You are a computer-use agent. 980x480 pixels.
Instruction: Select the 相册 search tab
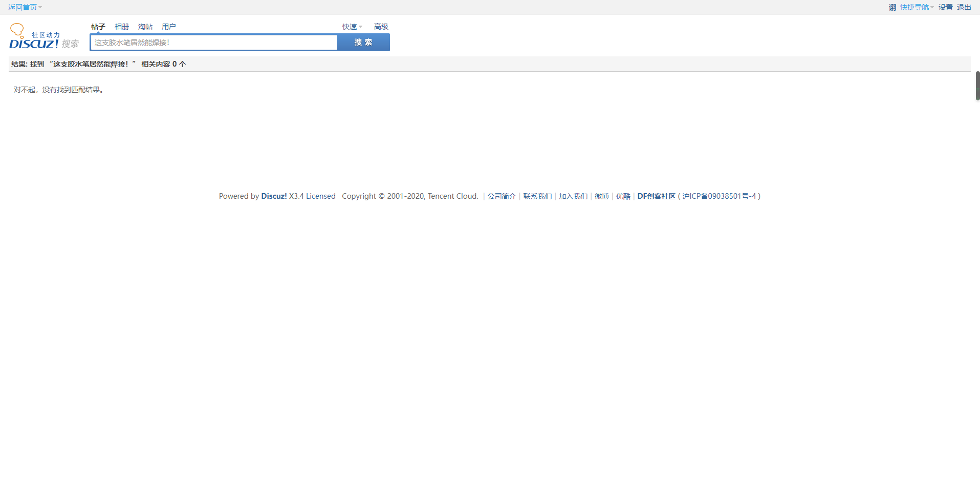point(122,27)
